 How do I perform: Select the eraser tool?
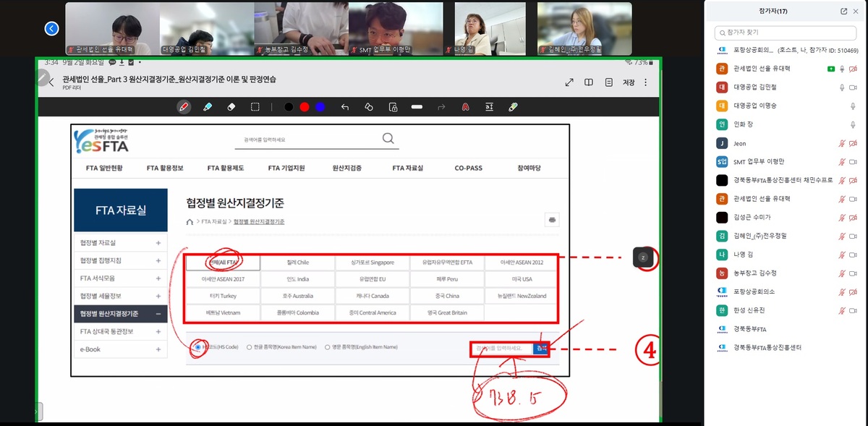231,107
